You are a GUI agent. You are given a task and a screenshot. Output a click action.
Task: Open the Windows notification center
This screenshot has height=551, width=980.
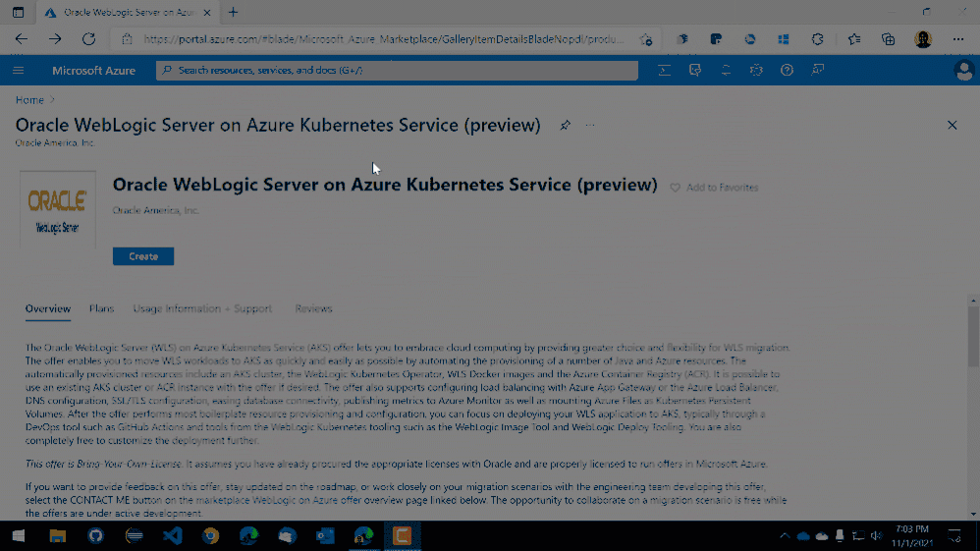point(955,536)
